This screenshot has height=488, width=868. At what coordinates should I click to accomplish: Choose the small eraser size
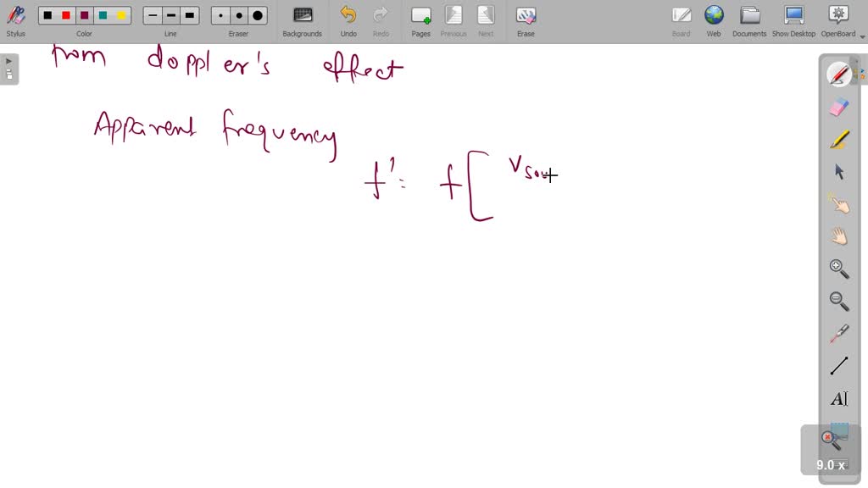click(x=221, y=15)
